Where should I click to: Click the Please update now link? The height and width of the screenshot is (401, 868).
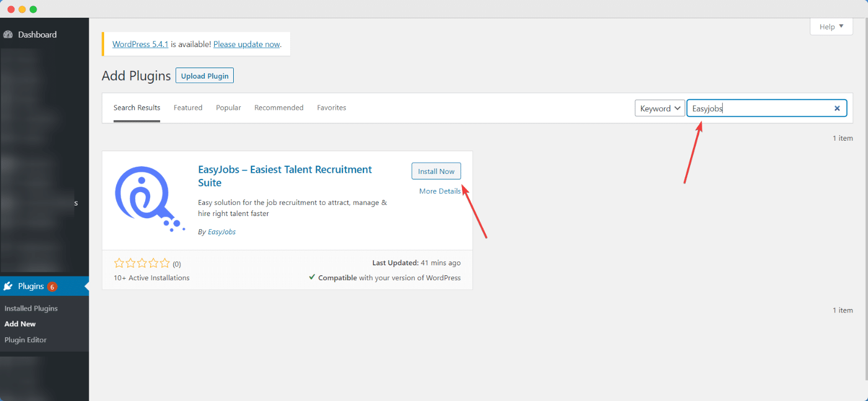tap(246, 44)
